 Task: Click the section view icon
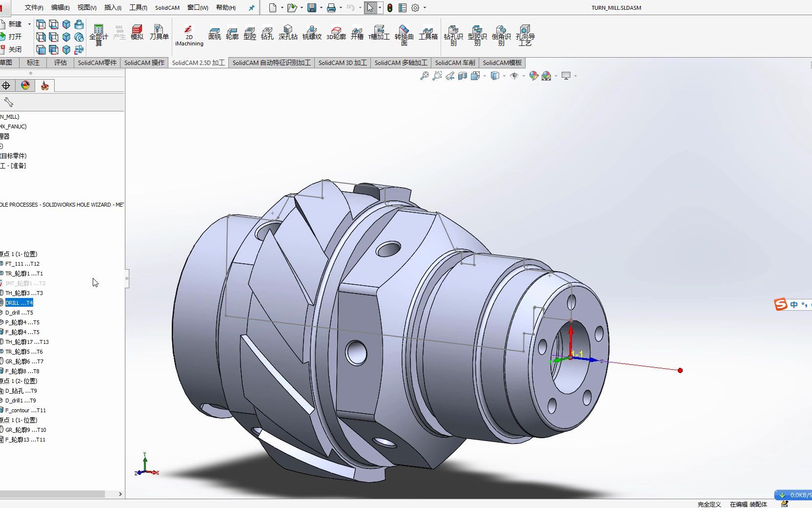(463, 76)
